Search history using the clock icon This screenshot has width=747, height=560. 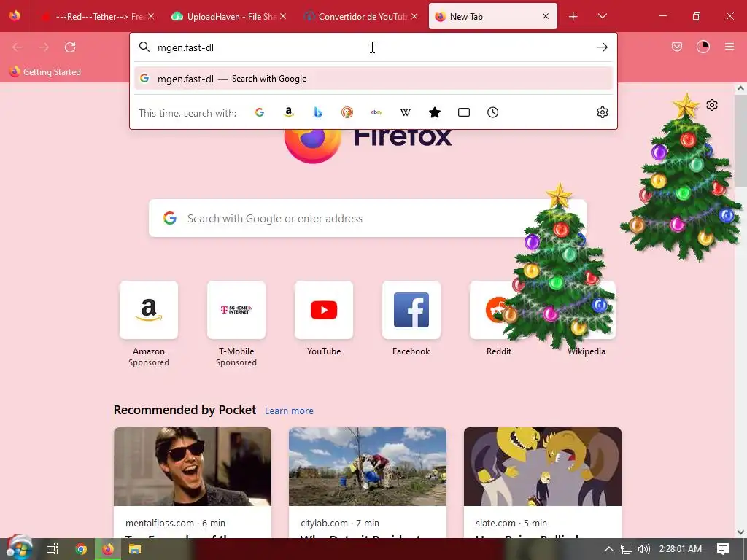click(492, 112)
